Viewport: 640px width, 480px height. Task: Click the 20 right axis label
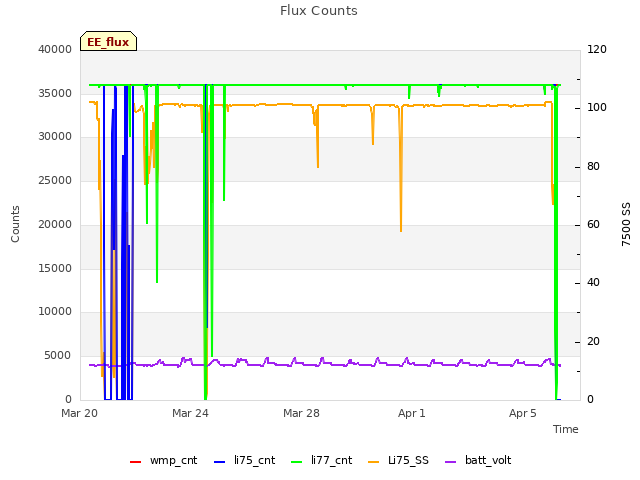coord(593,341)
